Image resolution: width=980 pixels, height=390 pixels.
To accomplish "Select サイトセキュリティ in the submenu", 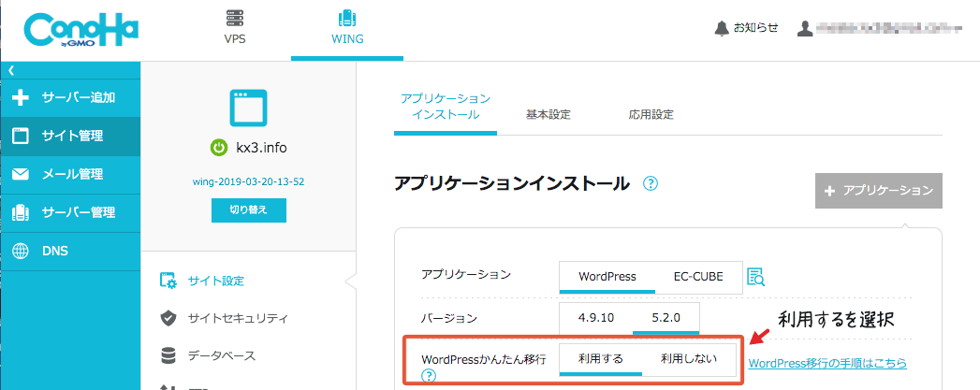I will point(238,318).
